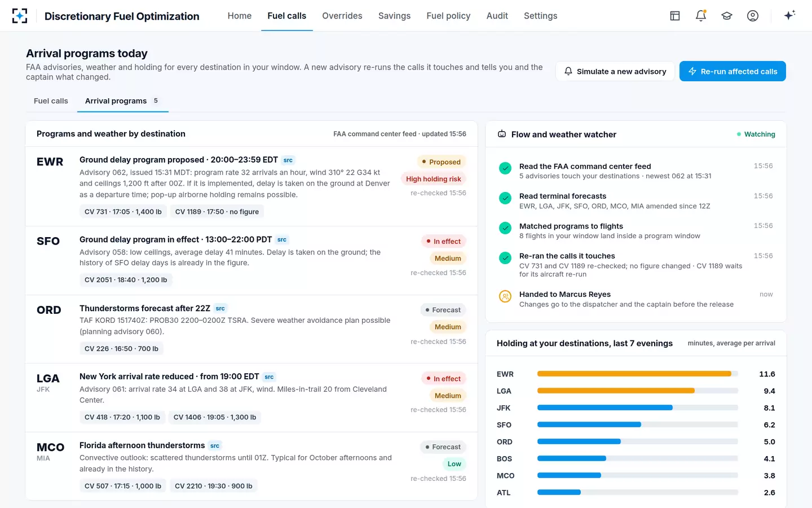Screen dimensions: 812x508
Task: Open the Audit menu
Action: pos(497,16)
